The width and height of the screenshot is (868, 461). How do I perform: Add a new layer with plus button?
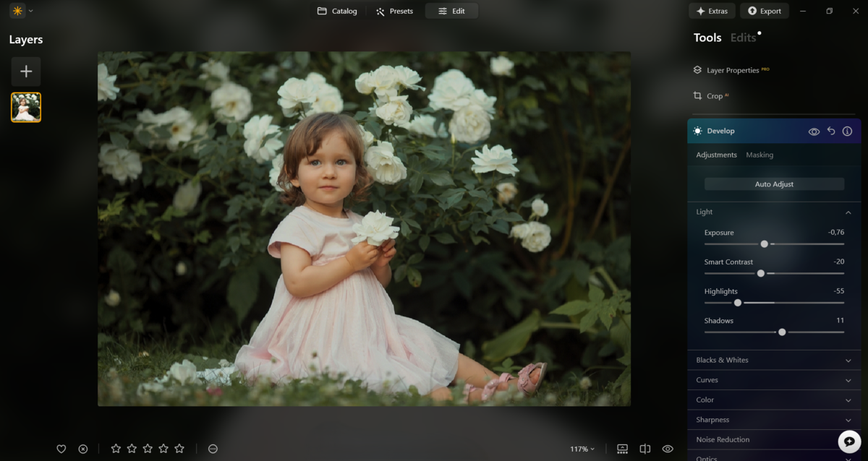click(x=26, y=72)
